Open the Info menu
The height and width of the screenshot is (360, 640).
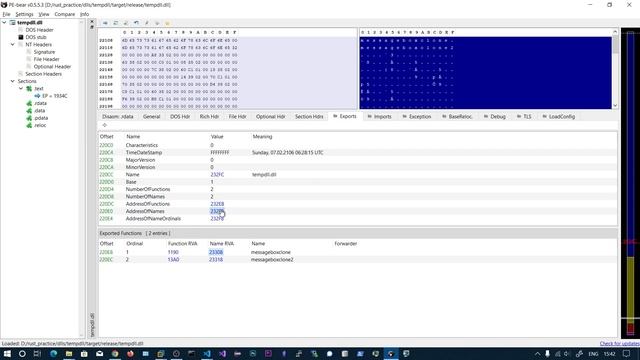pos(84,14)
